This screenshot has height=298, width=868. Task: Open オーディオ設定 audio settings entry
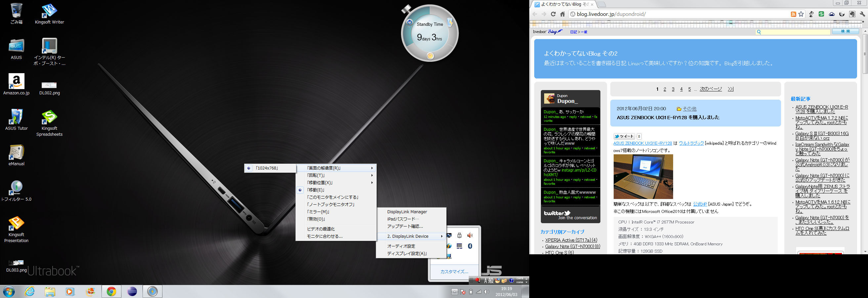411,246
